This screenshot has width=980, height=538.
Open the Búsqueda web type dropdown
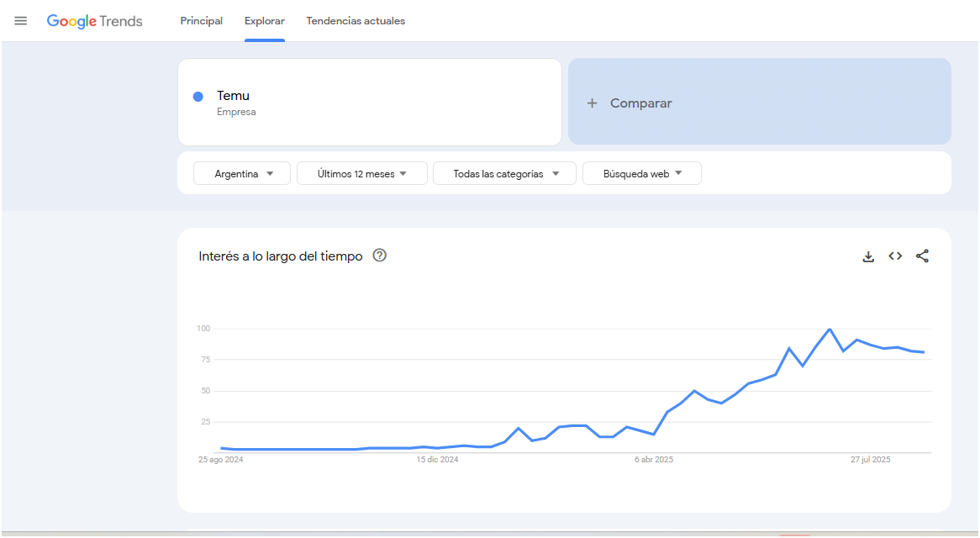point(642,174)
